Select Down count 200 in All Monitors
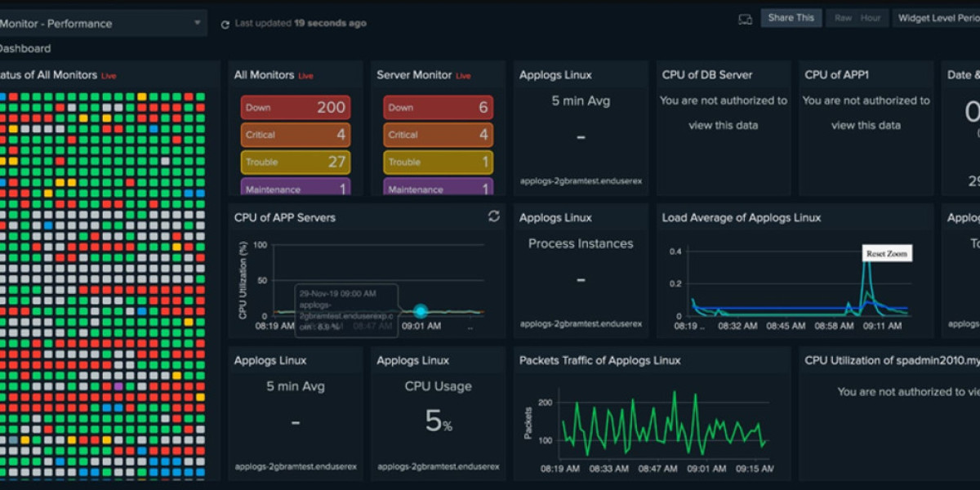The image size is (980, 490). click(296, 108)
